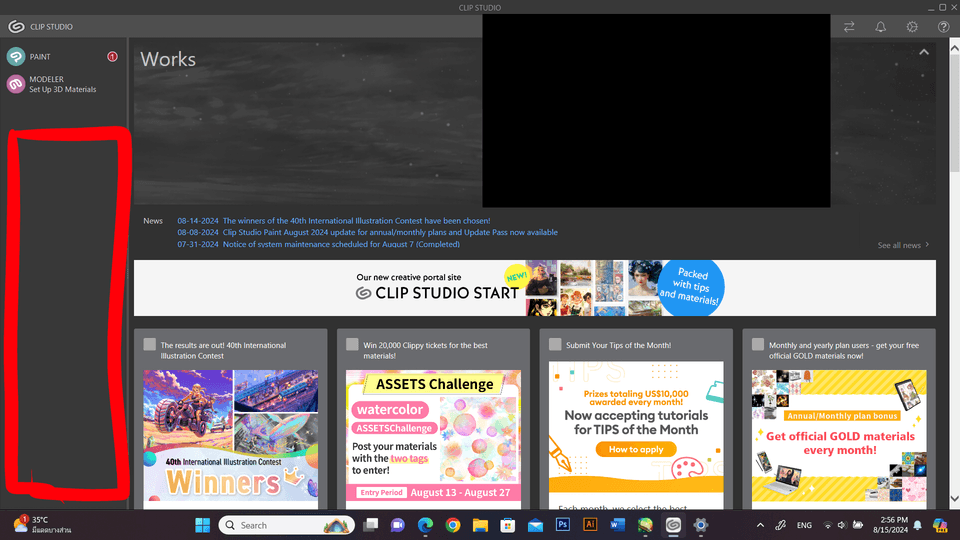
Task: Launch Word from the taskbar
Action: [x=618, y=525]
